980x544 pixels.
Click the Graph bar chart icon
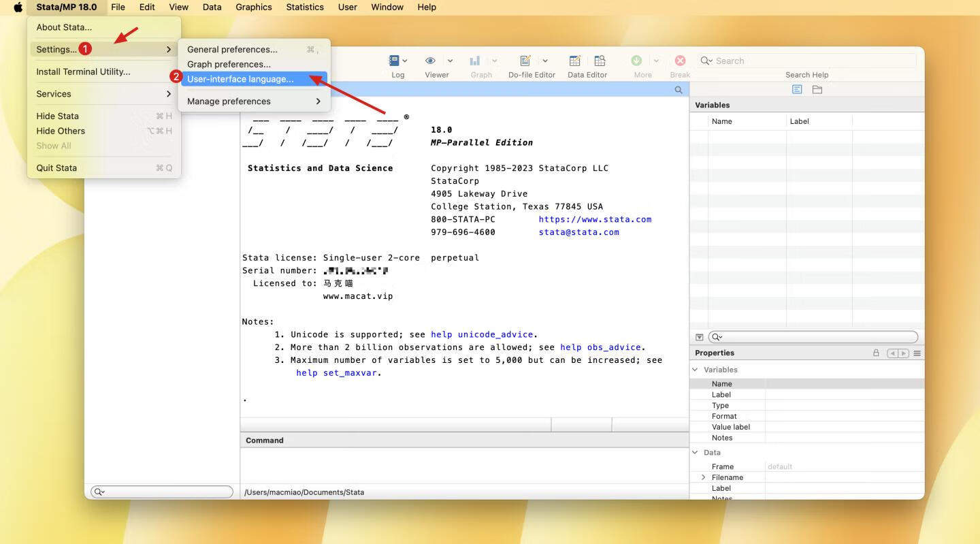pos(475,61)
